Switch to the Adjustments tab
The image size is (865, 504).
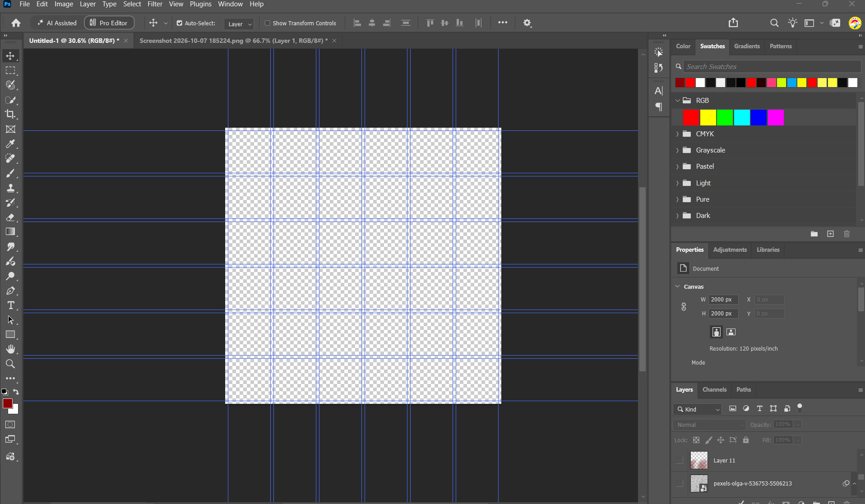click(x=730, y=250)
